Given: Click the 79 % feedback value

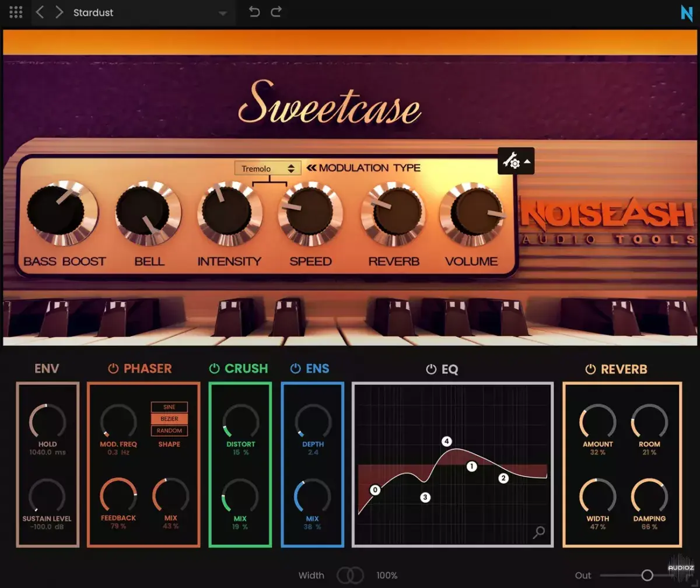Looking at the screenshot, I should click(x=118, y=526).
